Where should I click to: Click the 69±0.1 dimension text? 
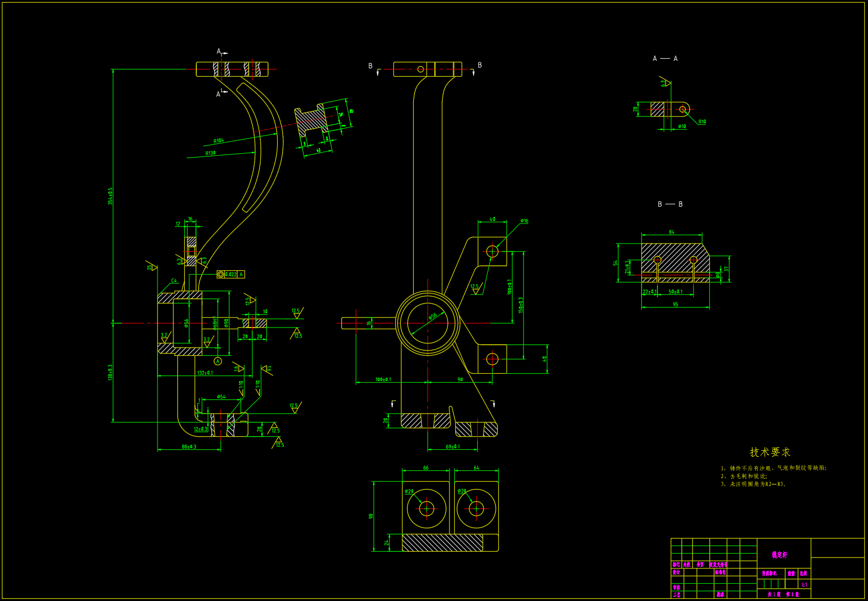coord(453,447)
